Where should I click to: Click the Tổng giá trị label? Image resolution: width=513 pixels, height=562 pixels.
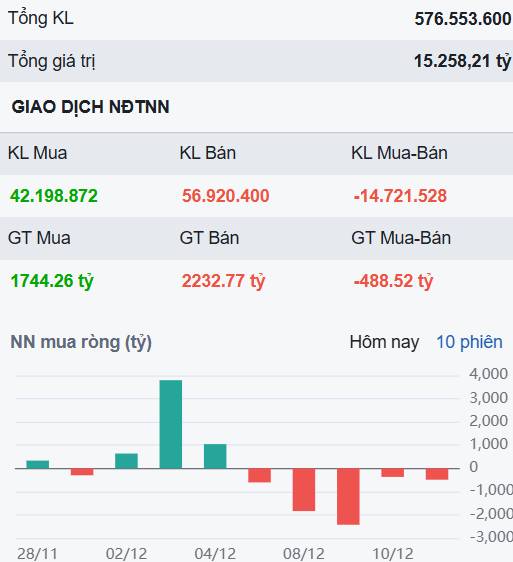pyautogui.click(x=52, y=61)
